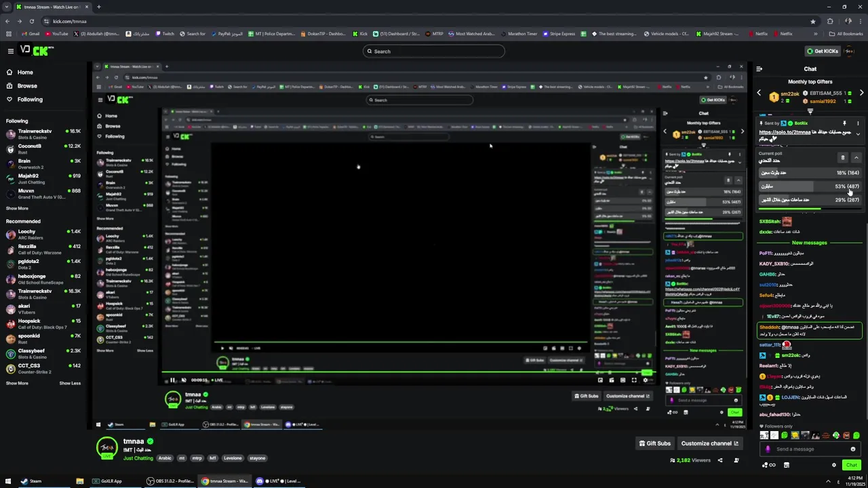Expand the pinned message chevron
This screenshot has width=868, height=488.
point(858,134)
